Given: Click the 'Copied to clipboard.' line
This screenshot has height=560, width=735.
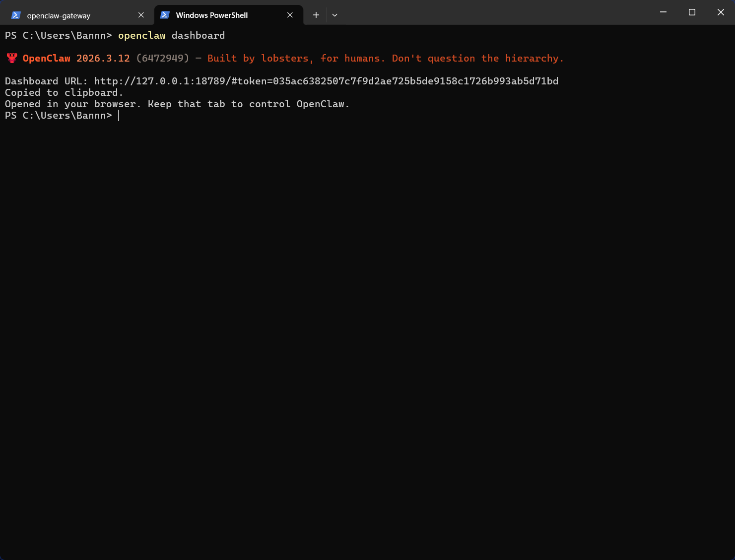Looking at the screenshot, I should pyautogui.click(x=64, y=92).
